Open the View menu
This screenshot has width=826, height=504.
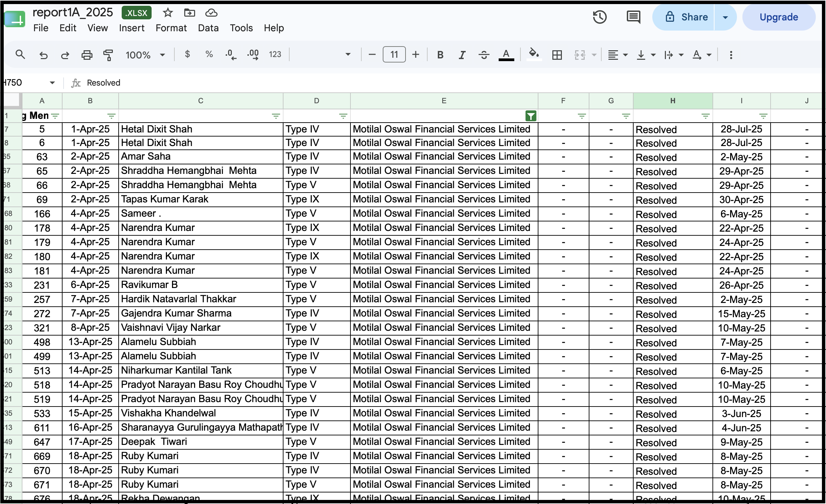coord(98,28)
